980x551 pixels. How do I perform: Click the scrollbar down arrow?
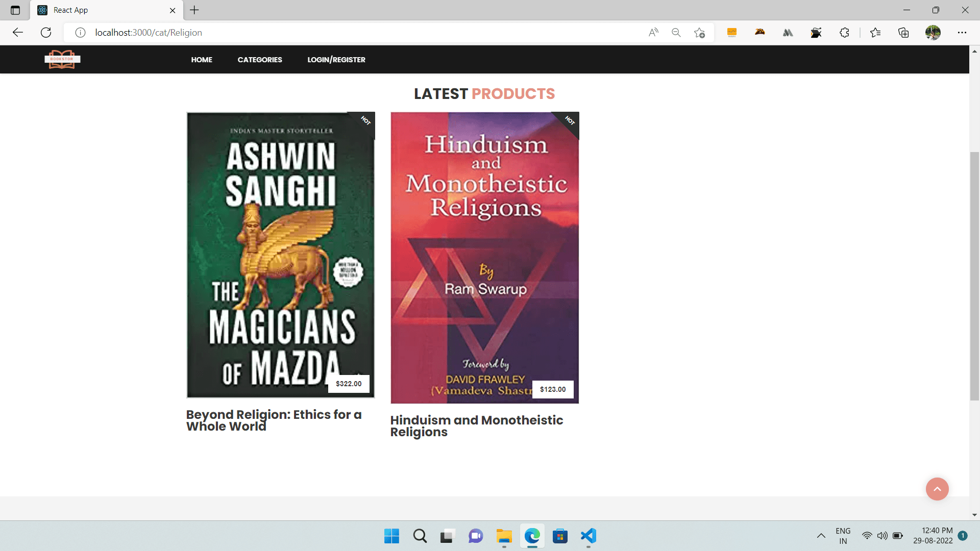[x=974, y=515]
